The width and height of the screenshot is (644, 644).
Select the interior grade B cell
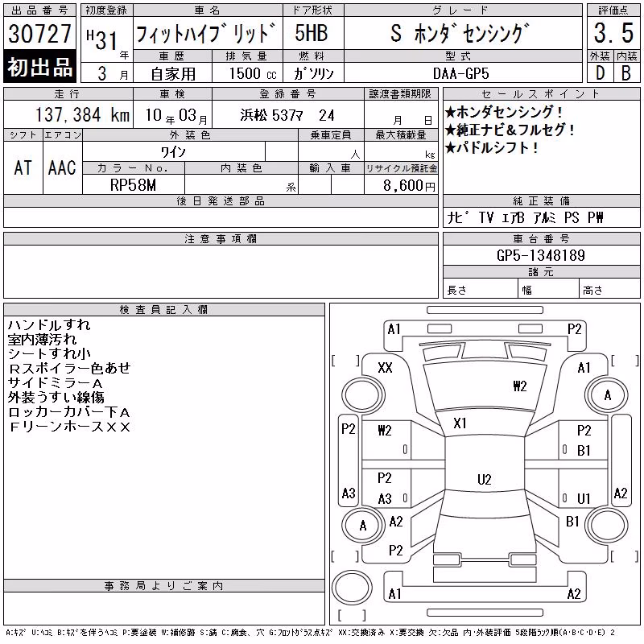coord(626,73)
